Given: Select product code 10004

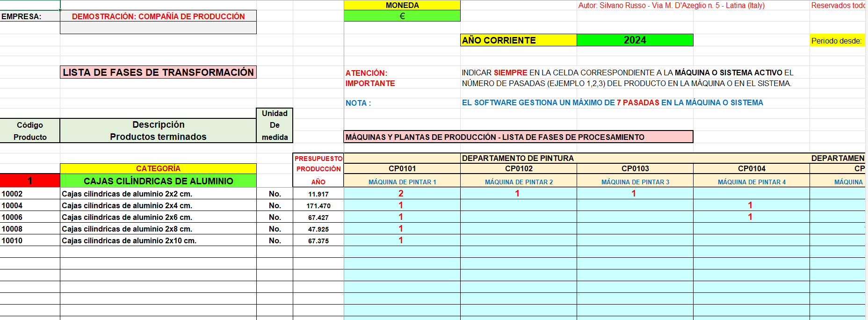Looking at the screenshot, I should pos(30,205).
